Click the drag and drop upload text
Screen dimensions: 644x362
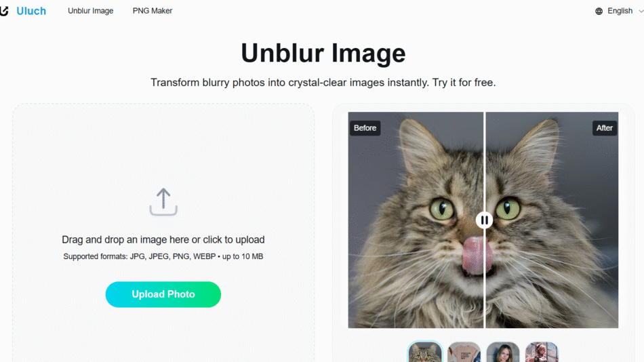163,239
